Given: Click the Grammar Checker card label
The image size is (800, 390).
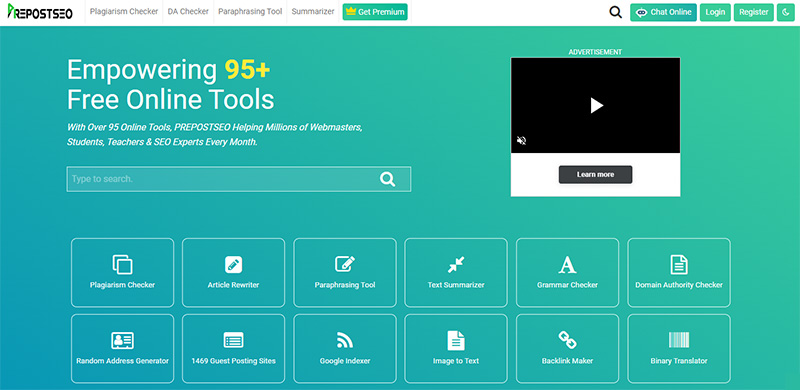Looking at the screenshot, I should (x=567, y=285).
